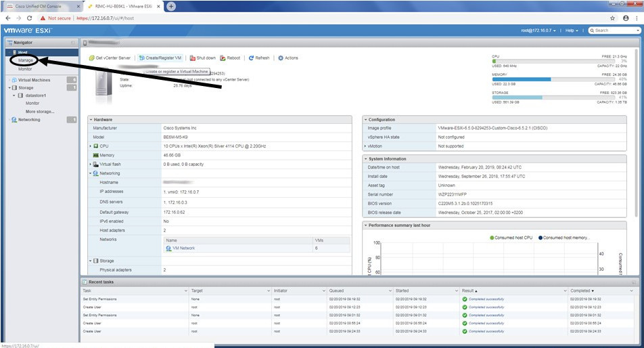Click the Virtual Machines navigator icon
Viewport: 644px width, 348px height.
[14, 80]
